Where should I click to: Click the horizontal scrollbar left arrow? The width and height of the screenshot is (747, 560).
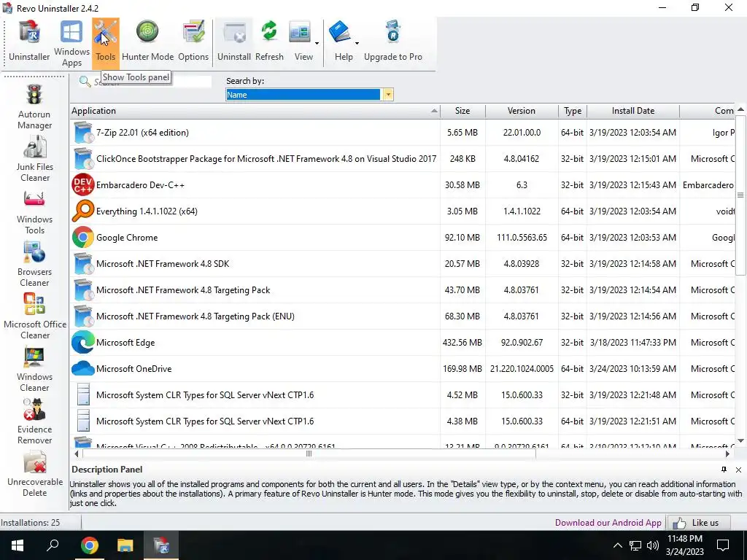77,454
